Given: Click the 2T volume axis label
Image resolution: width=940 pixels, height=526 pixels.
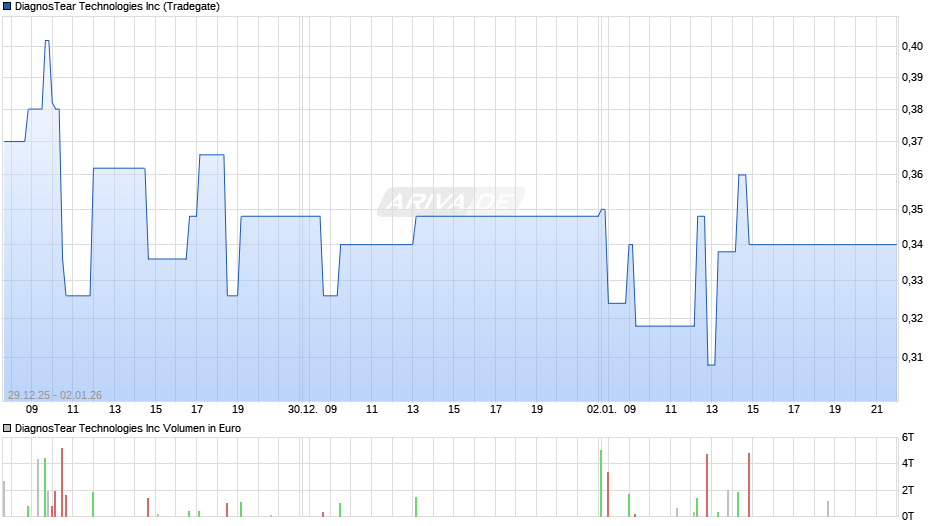Looking at the screenshot, I should point(908,490).
